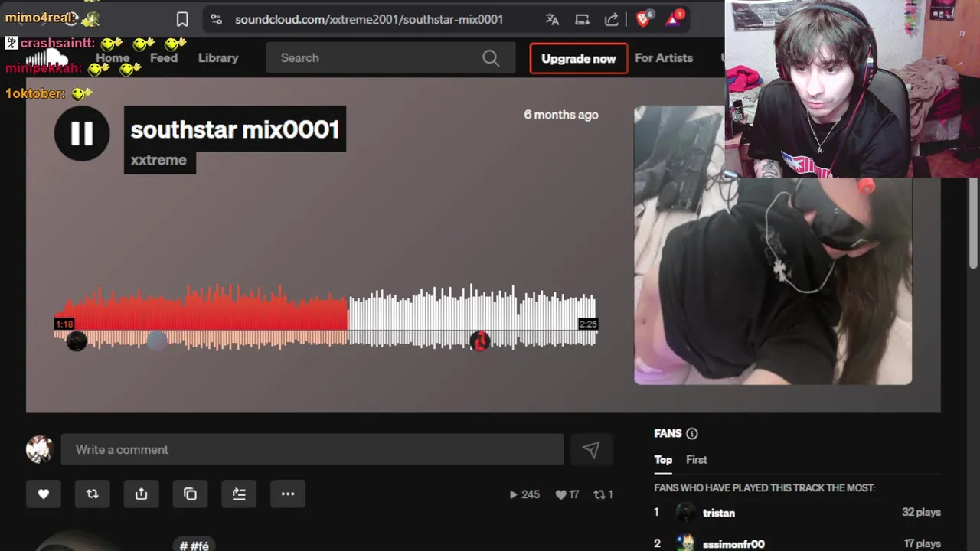Open Home in SoundCloud navigation
The height and width of the screenshot is (551, 980).
point(113,58)
